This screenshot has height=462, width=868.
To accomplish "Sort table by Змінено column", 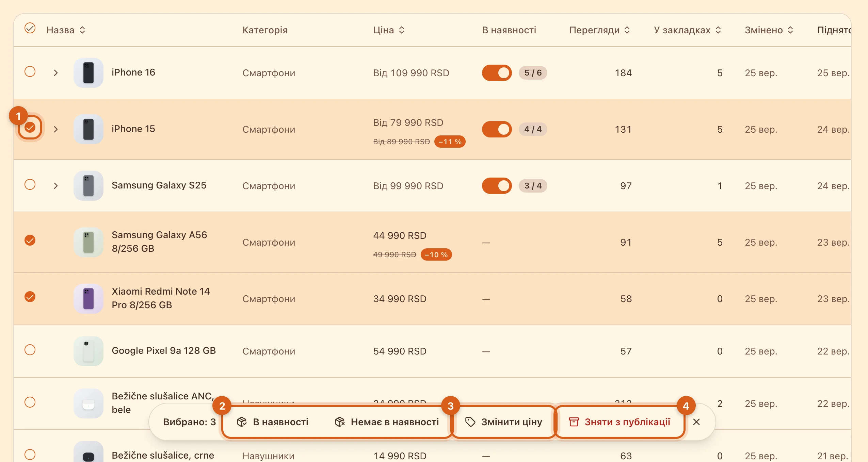I will click(769, 30).
